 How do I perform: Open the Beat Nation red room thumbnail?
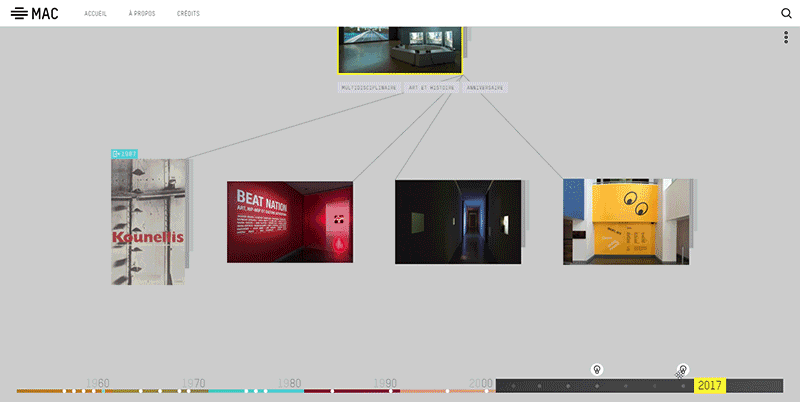(x=290, y=222)
